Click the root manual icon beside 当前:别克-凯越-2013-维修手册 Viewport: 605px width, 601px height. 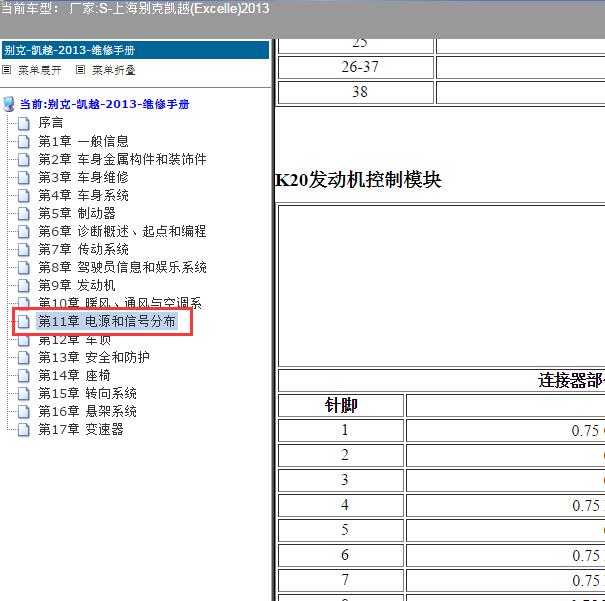tap(8, 104)
